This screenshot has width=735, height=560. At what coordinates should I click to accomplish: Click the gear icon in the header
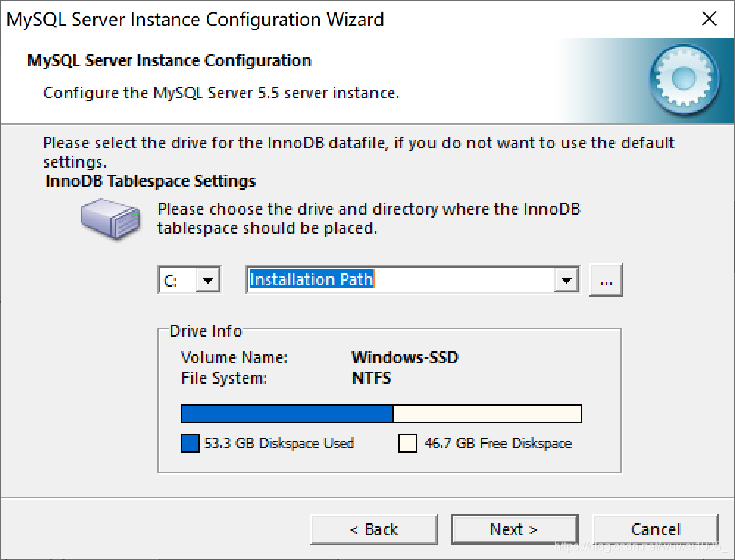point(684,79)
